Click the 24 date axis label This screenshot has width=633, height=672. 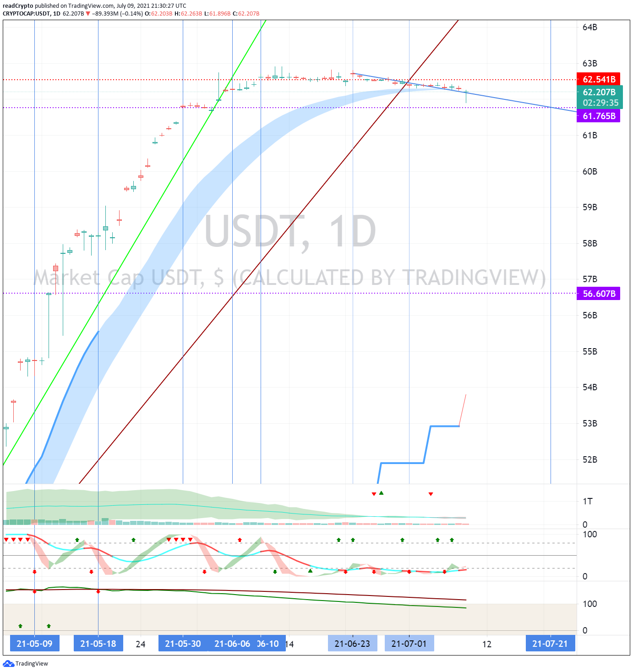[x=141, y=644]
